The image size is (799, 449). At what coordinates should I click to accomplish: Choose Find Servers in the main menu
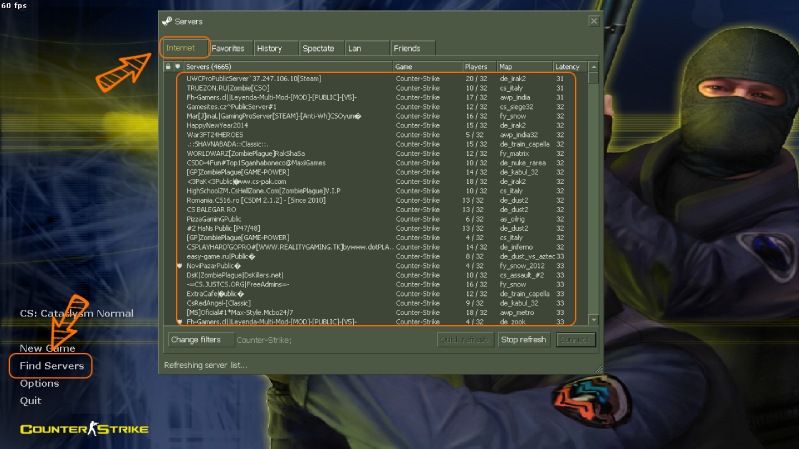[51, 365]
